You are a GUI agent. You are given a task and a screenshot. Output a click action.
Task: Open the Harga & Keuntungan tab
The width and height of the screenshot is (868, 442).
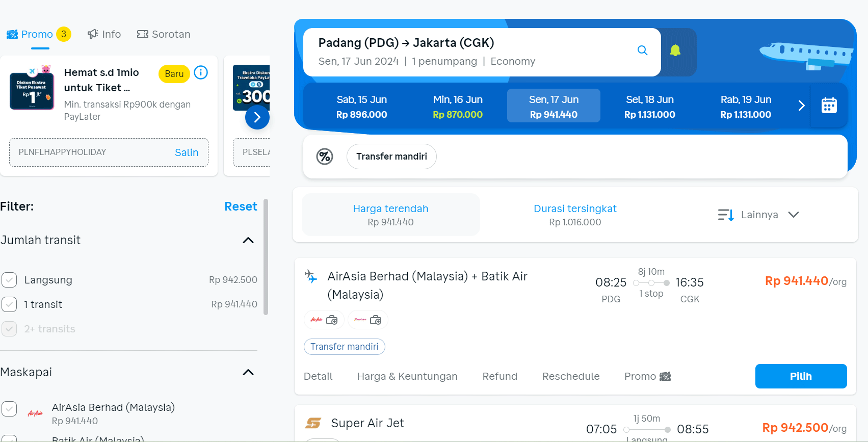coord(407,376)
